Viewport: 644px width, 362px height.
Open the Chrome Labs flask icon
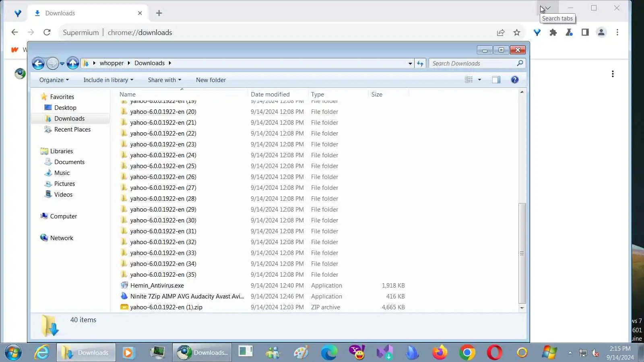coord(569,32)
